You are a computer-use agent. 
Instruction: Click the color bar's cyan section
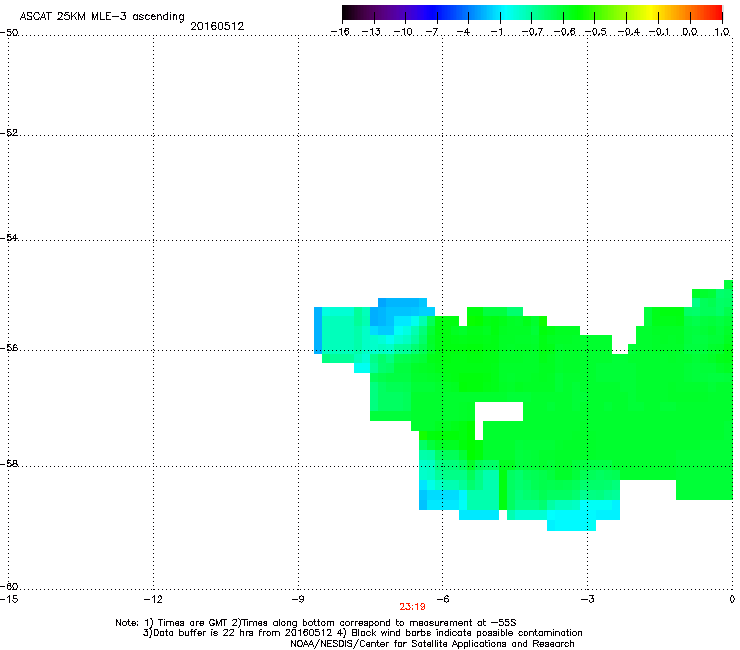click(x=503, y=12)
